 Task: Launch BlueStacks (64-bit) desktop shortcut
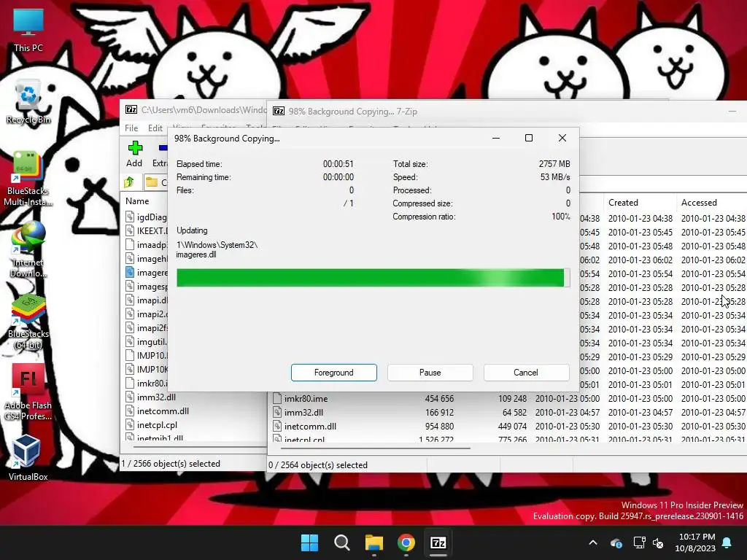[28, 322]
